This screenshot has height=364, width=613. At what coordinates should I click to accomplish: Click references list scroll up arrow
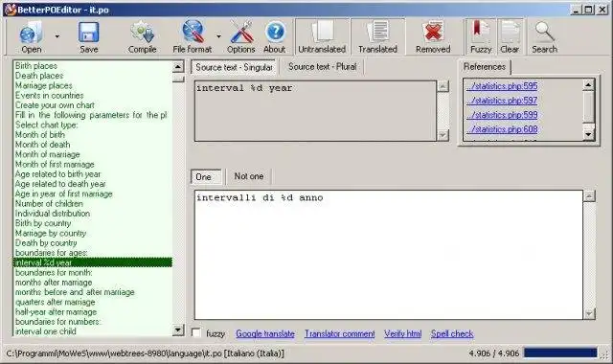click(x=588, y=84)
